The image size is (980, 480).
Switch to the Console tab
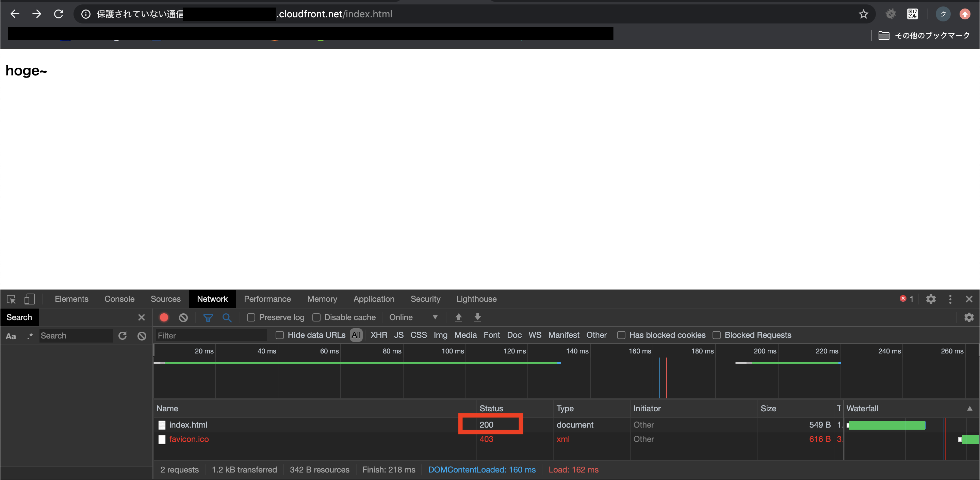point(119,299)
